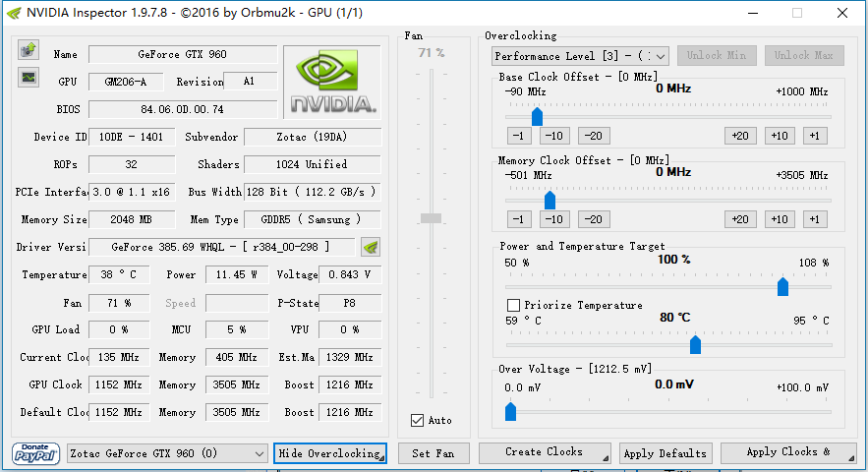Screen dimensions: 868x472
Task: Click the Temperature value 38 °C
Action: tap(119, 274)
